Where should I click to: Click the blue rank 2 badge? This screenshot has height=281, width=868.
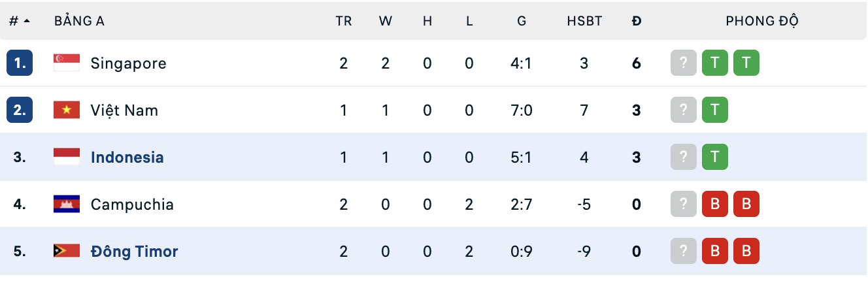coord(20,110)
